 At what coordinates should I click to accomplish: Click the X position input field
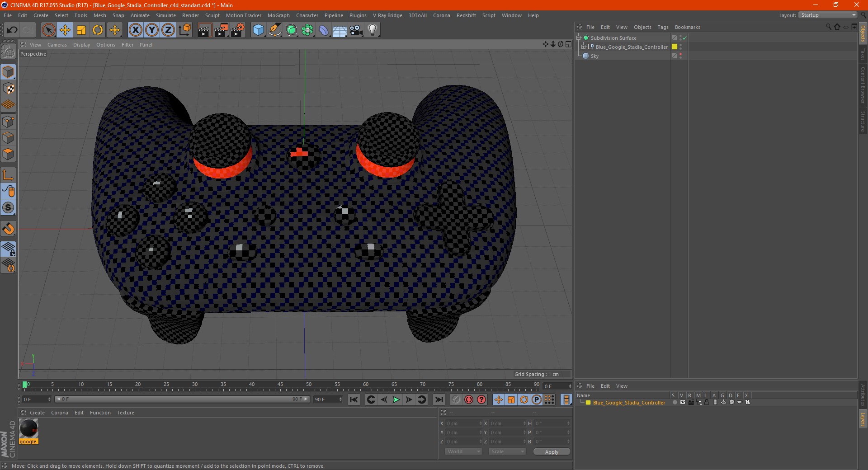coord(464,423)
